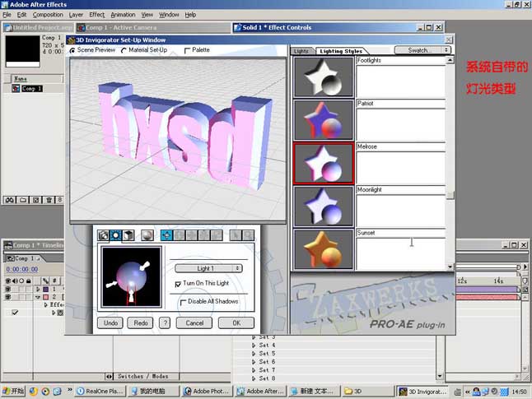Expand Set 5 in Effect Controls

coord(254,354)
